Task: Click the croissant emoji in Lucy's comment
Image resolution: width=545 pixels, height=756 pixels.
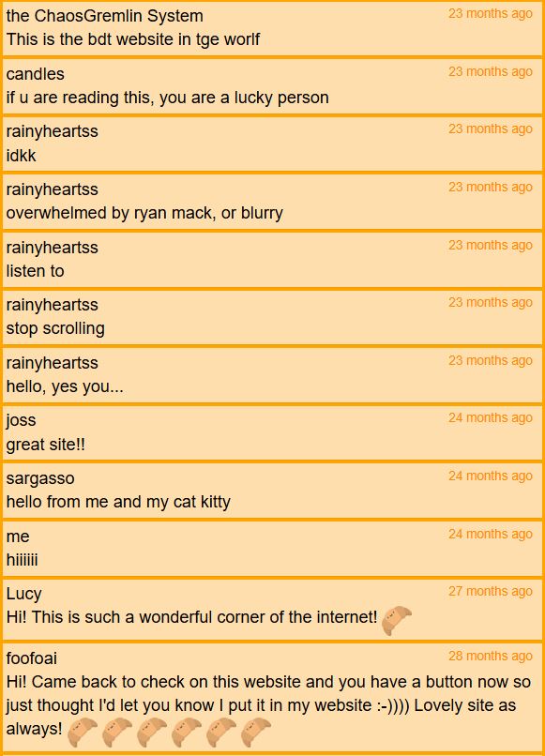Action: click(397, 620)
